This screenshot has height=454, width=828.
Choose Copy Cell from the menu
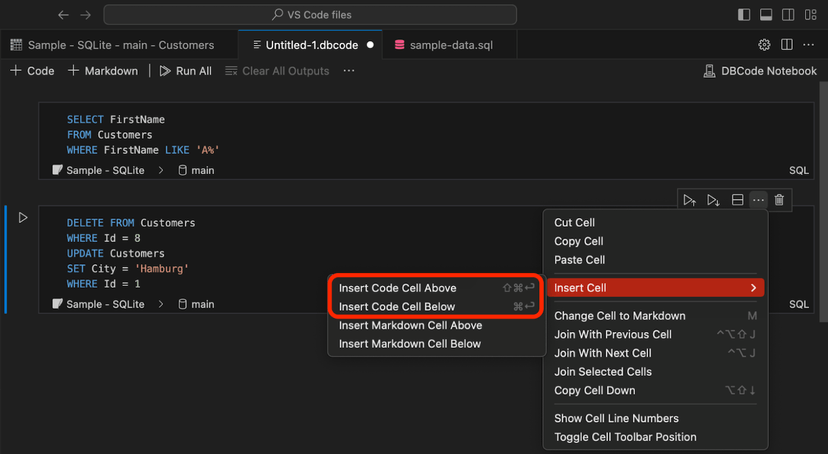pos(655,241)
